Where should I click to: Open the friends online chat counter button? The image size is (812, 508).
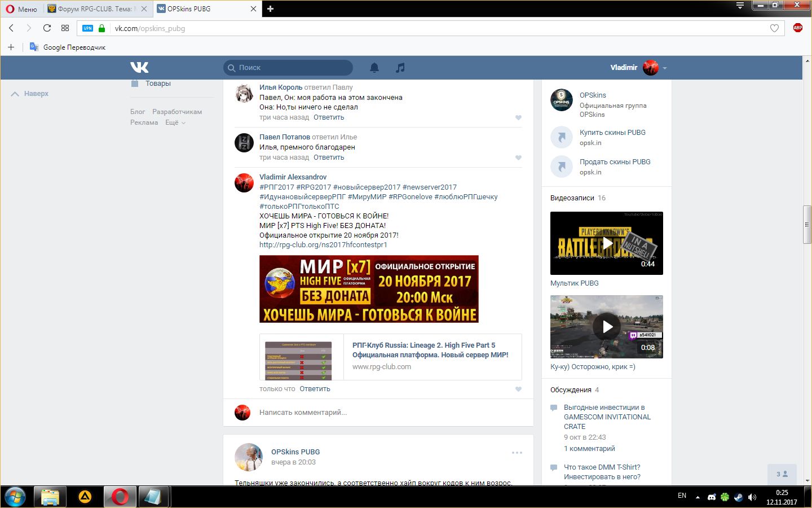[x=782, y=474]
